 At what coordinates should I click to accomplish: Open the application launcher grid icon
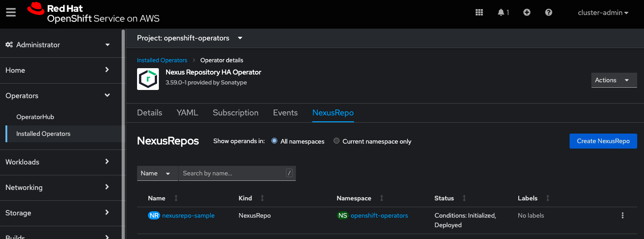pyautogui.click(x=479, y=13)
